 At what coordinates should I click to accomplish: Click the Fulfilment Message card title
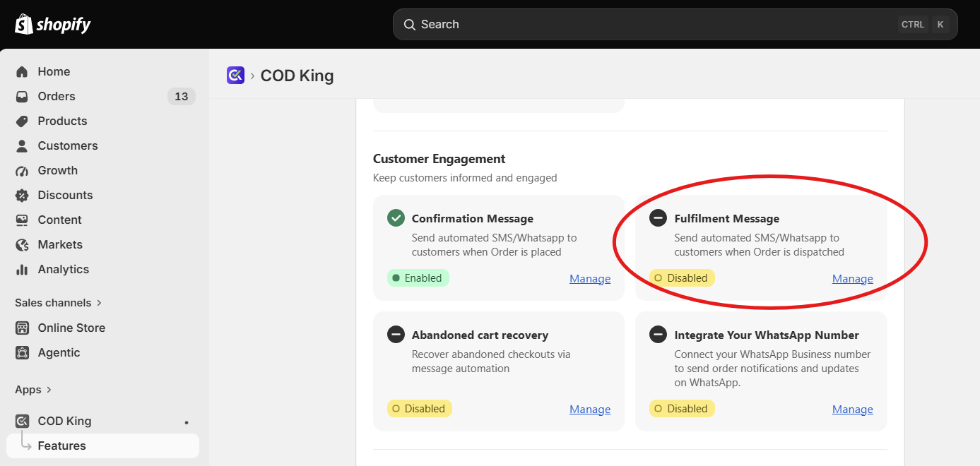pos(727,219)
